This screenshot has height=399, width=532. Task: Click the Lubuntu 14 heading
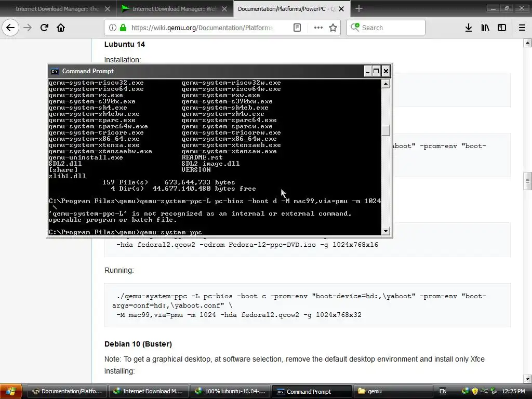tap(125, 44)
